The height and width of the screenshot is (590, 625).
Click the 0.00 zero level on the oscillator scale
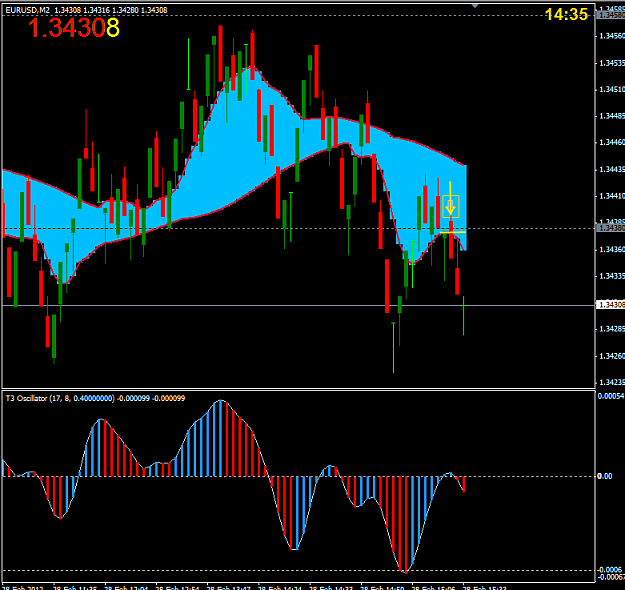coord(605,476)
